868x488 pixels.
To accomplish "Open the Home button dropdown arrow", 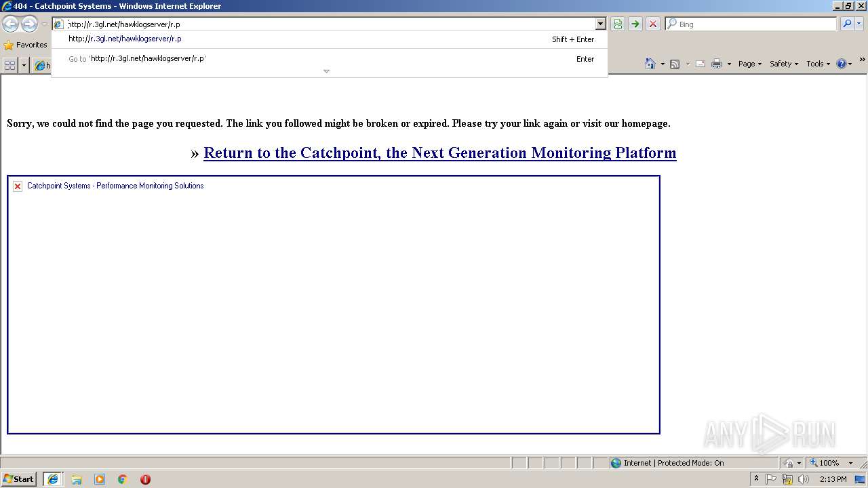I will click(x=663, y=64).
